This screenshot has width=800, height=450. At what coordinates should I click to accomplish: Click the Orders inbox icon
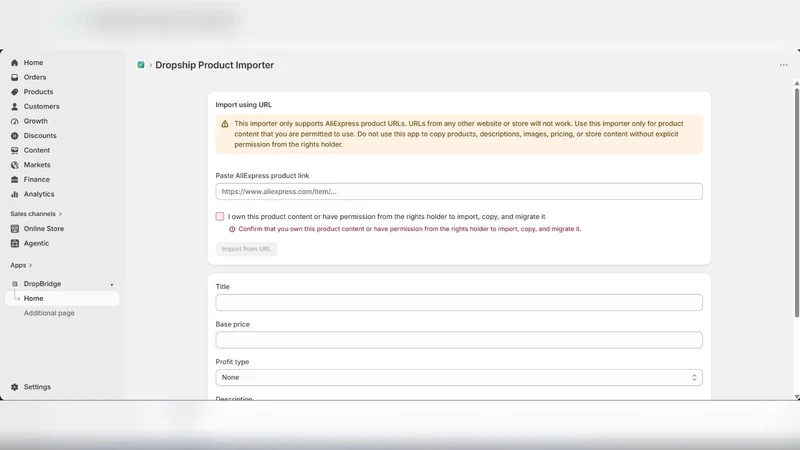point(14,78)
